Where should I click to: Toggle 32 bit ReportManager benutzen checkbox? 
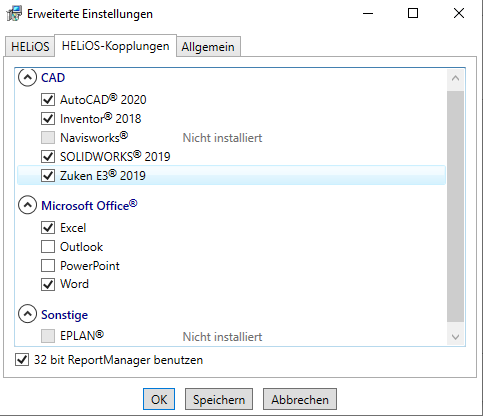(22, 360)
